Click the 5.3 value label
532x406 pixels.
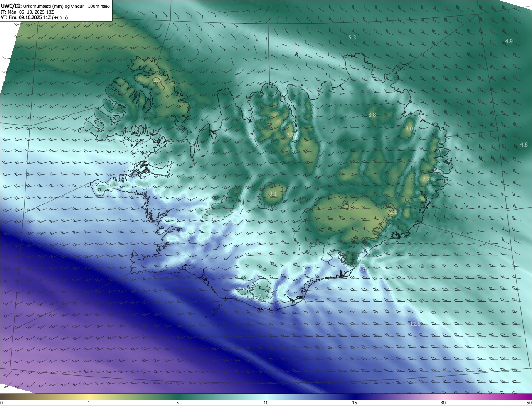point(352,37)
